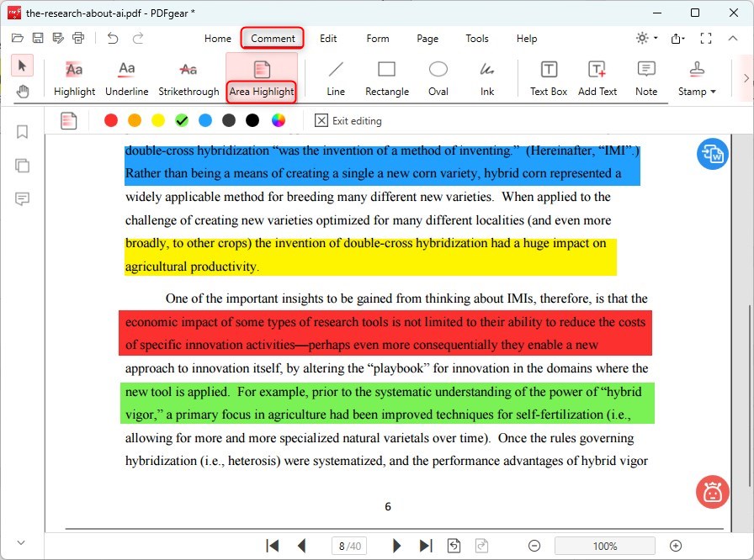
Task: Click the red highlighted text area
Action: 385,333
